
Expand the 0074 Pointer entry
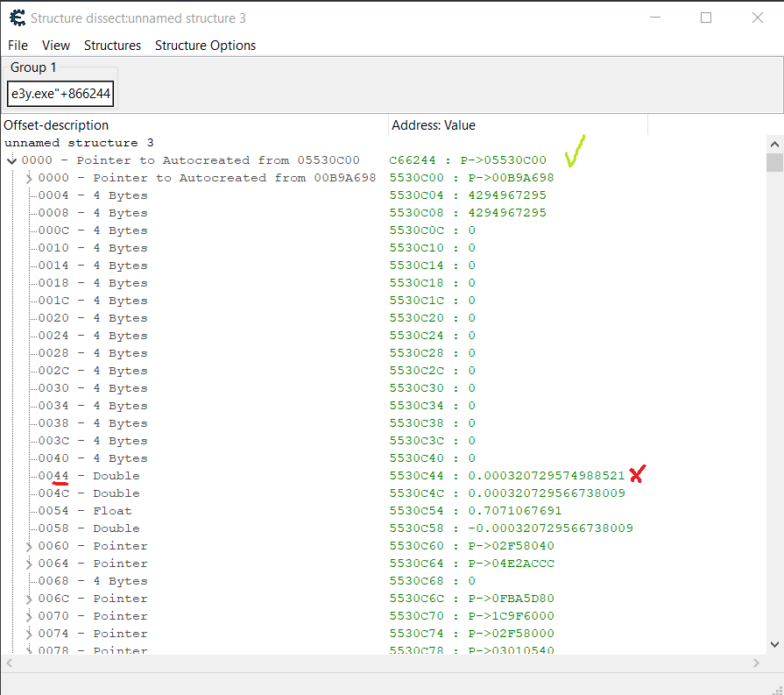click(29, 634)
